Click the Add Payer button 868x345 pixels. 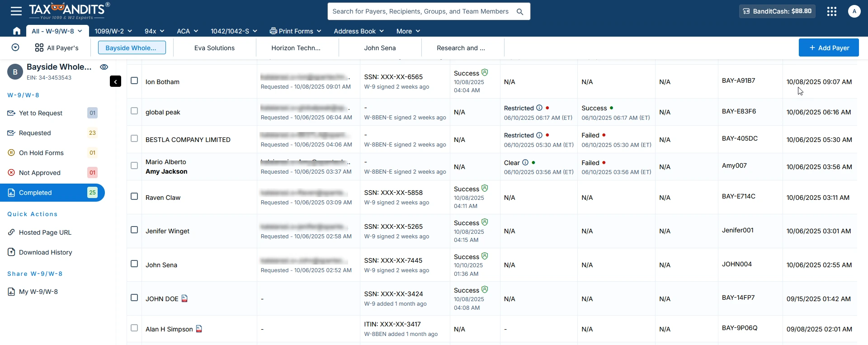828,48
